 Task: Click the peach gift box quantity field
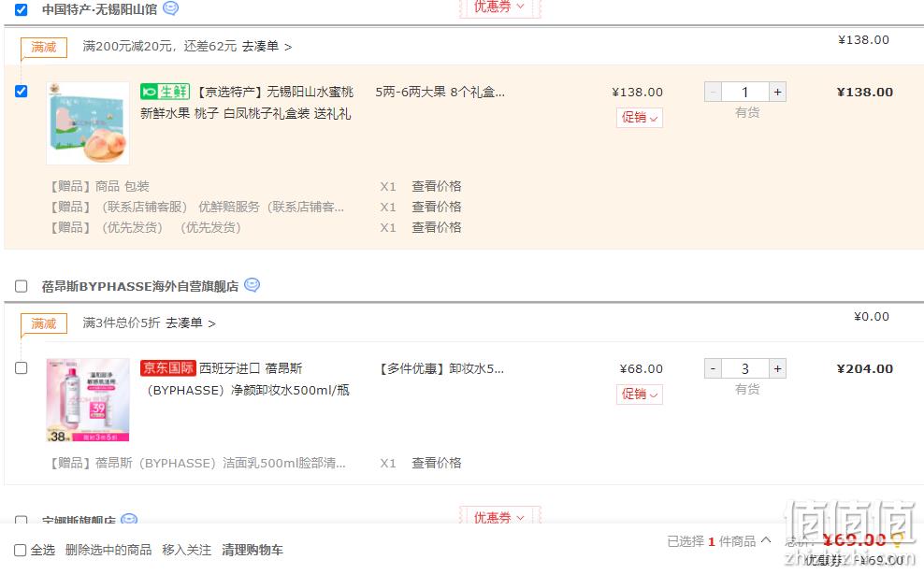coord(744,92)
